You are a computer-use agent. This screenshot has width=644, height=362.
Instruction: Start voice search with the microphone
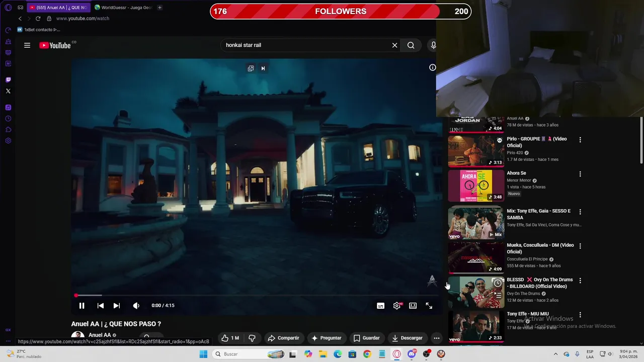point(433,45)
